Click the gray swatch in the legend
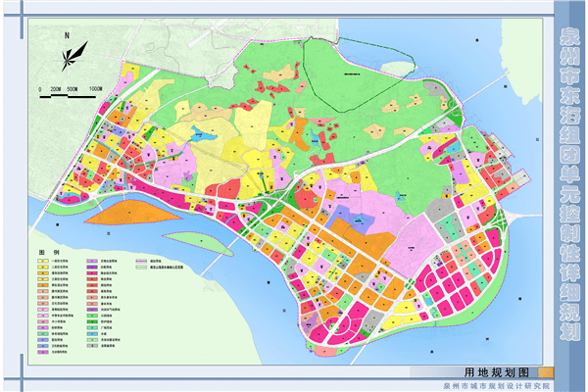 (92, 346)
